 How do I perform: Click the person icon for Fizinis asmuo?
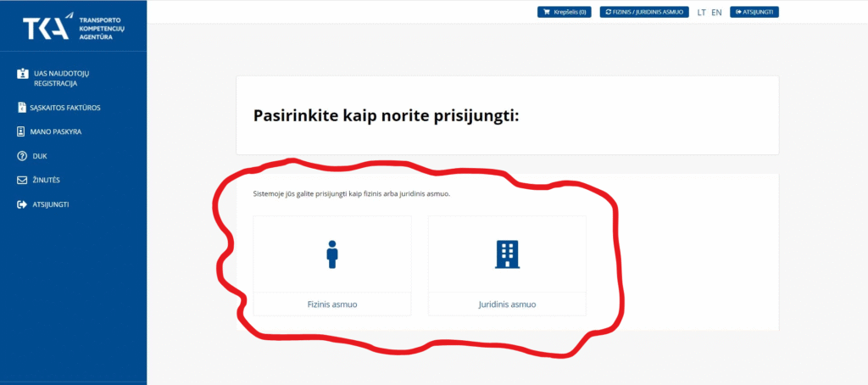click(332, 254)
